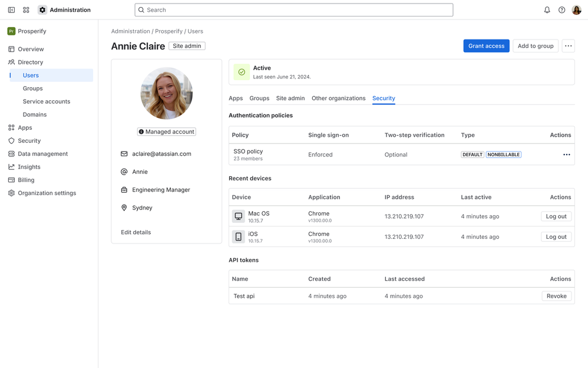588x368 pixels.
Task: Expand the Directory section in sidebar
Action: click(x=31, y=62)
